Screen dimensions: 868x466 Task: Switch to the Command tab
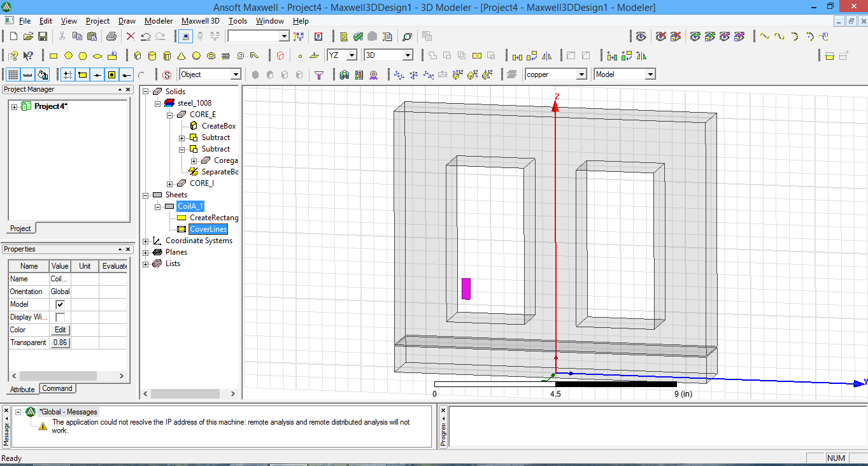pyautogui.click(x=57, y=388)
